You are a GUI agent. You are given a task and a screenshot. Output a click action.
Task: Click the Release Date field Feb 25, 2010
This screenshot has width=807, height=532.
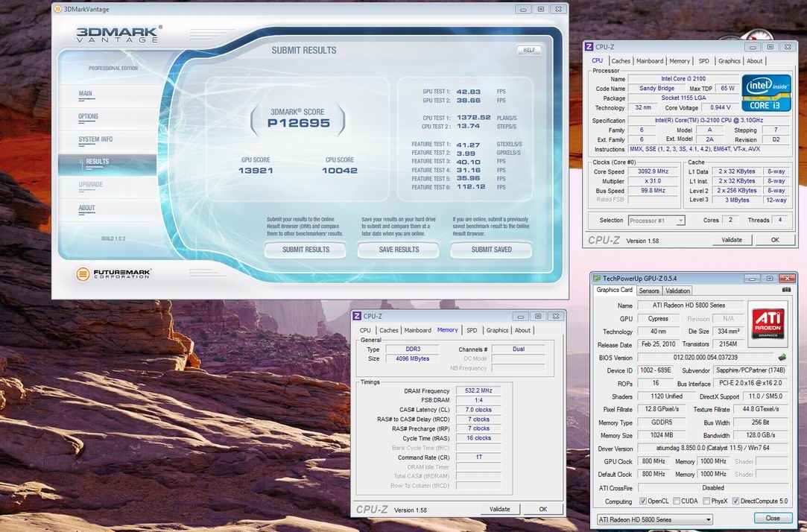click(658, 344)
